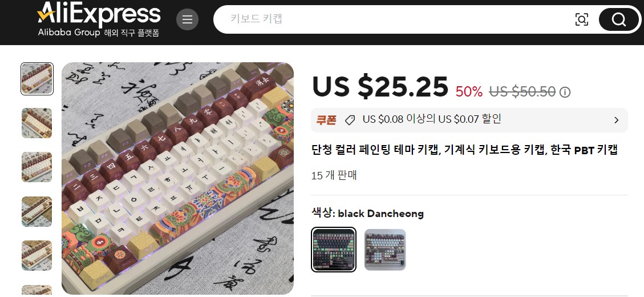
Task: Expand coupon details with right chevron
Action: (x=616, y=120)
